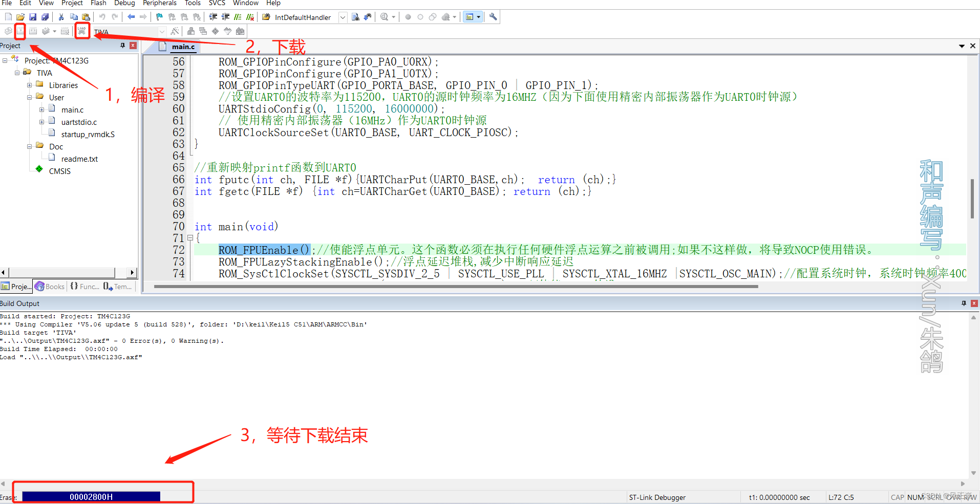Enable or disable the breakpoint
Screen dimensions: 980x504
click(x=420, y=17)
